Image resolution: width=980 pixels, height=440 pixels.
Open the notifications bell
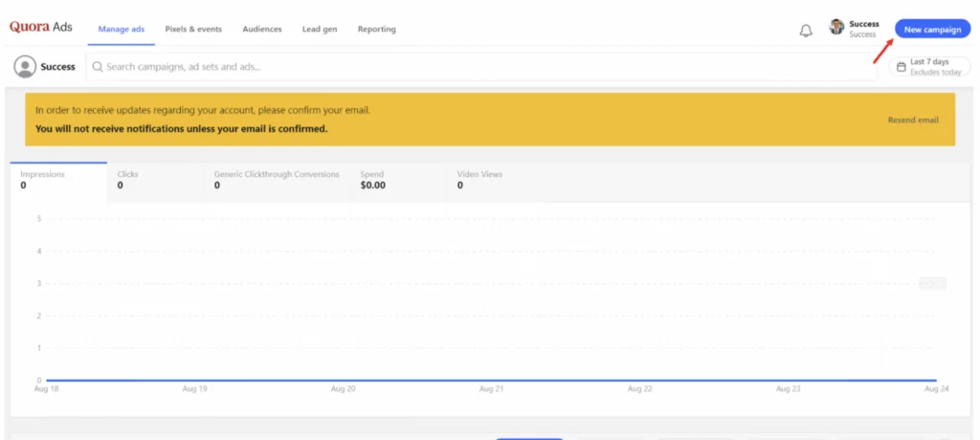coord(805,30)
